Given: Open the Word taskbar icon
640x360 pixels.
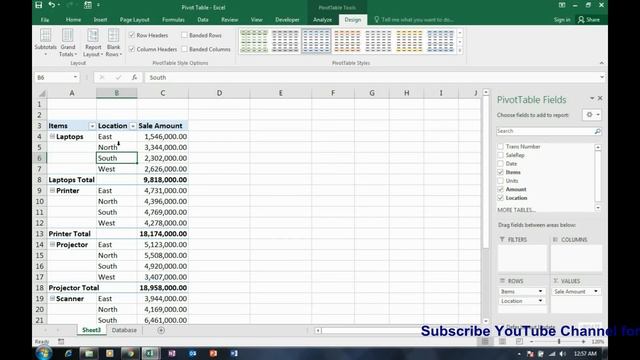Looking at the screenshot, I should click(234, 353).
